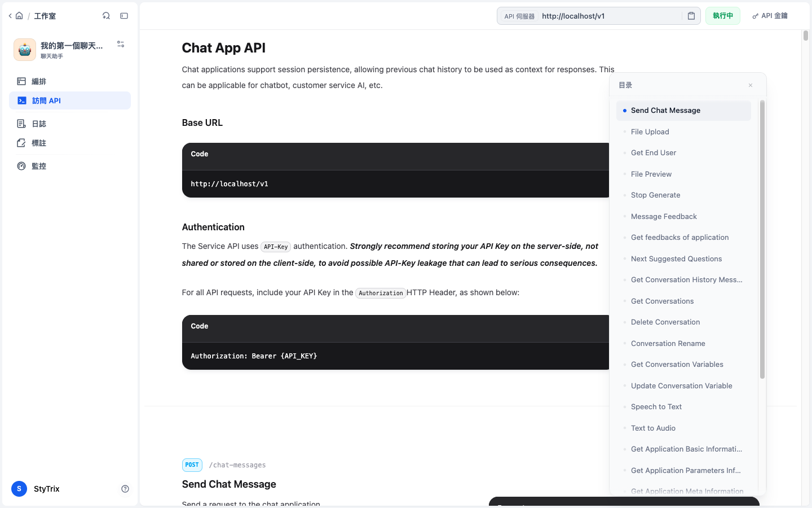Viewport: 812px width, 508px height.
Task: Click the help question mark icon
Action: coord(125,489)
